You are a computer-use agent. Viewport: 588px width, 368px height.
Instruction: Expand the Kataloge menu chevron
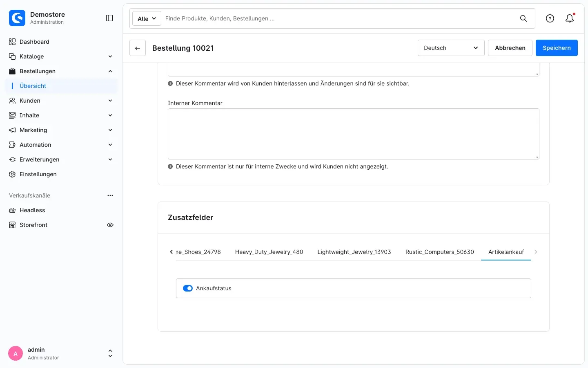[x=110, y=56]
